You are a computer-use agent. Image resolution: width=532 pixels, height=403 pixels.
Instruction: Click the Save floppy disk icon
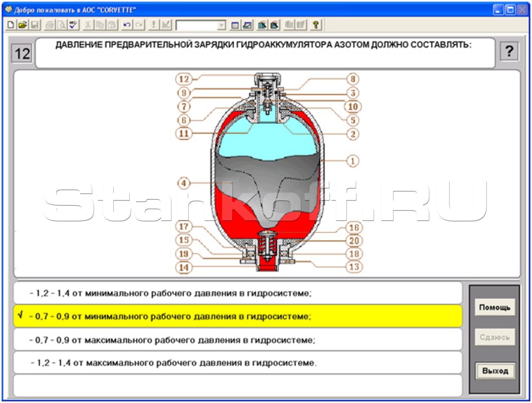tap(35, 25)
